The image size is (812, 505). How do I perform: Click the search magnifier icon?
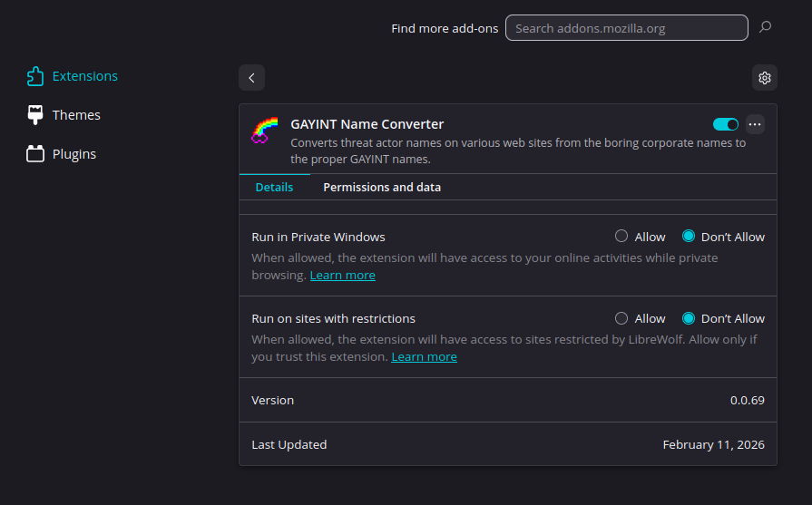click(x=765, y=28)
